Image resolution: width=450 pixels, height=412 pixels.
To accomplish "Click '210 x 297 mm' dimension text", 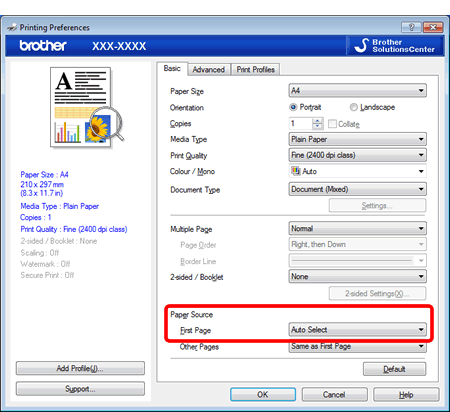I will (42, 184).
